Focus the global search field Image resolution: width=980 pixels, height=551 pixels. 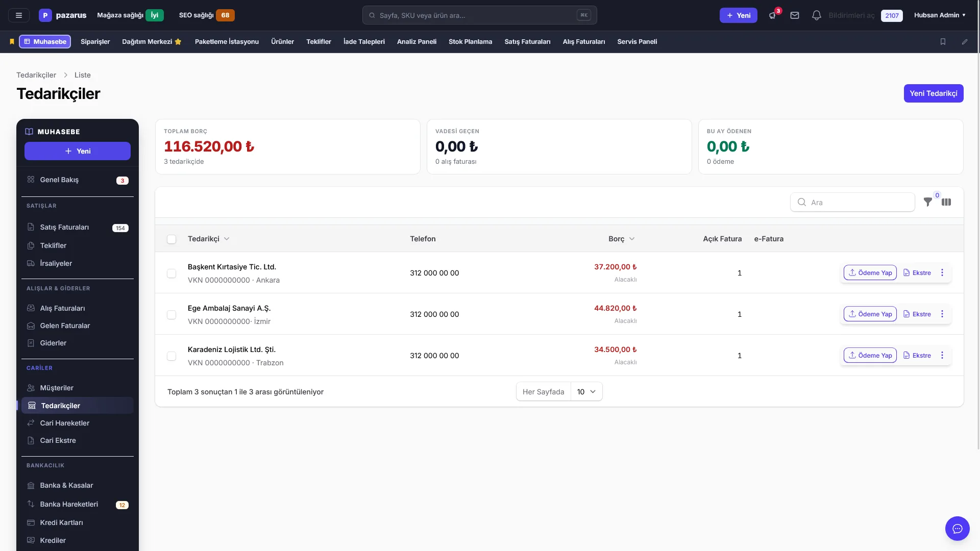tap(479, 15)
